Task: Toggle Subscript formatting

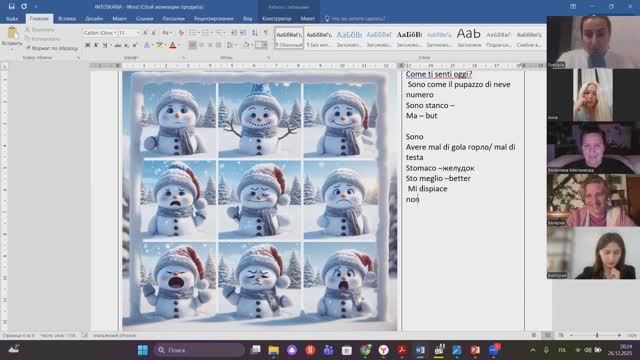Action: point(127,45)
